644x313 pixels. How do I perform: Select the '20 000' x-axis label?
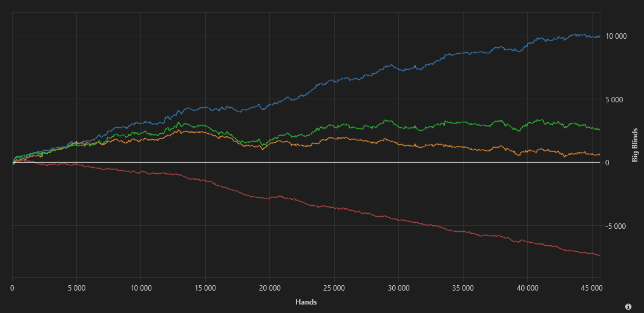[x=270, y=288]
